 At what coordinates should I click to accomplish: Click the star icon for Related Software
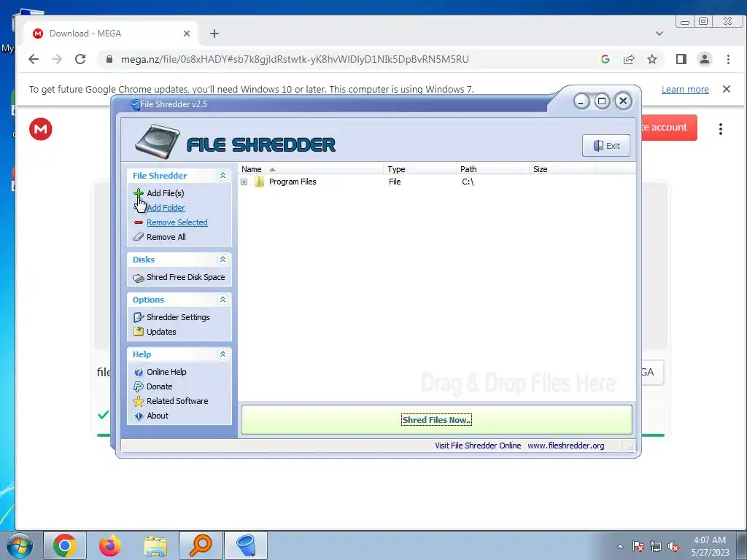pos(139,401)
